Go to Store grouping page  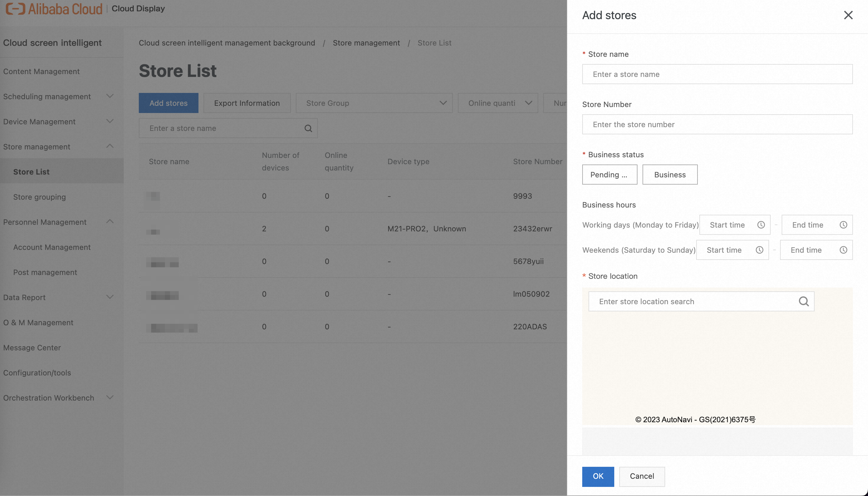click(x=39, y=197)
